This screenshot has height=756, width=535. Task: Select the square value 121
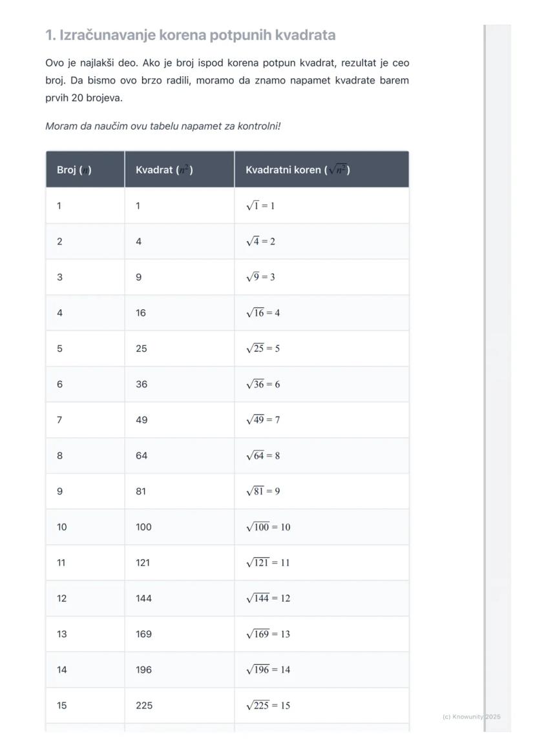(143, 563)
